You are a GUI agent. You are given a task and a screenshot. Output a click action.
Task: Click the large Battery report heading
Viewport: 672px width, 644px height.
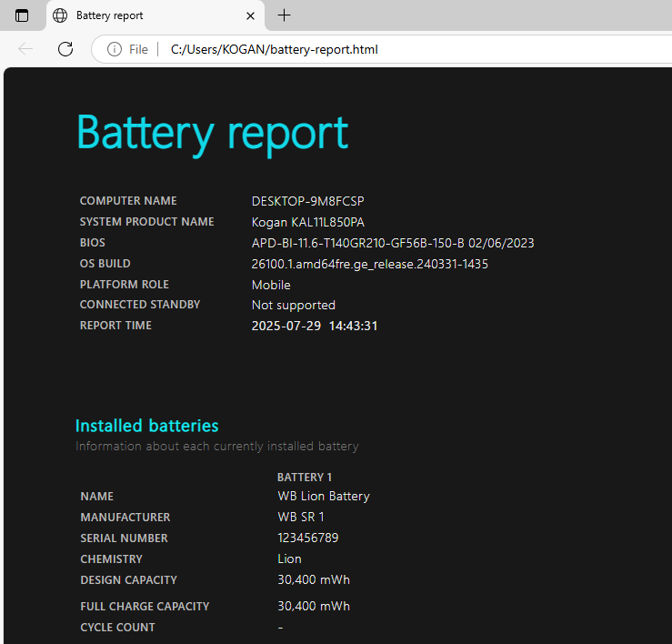tap(212, 133)
